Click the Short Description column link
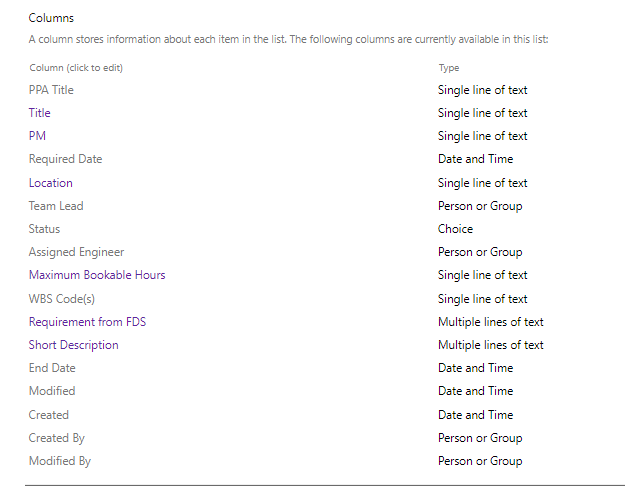This screenshot has width=625, height=497. tap(73, 345)
